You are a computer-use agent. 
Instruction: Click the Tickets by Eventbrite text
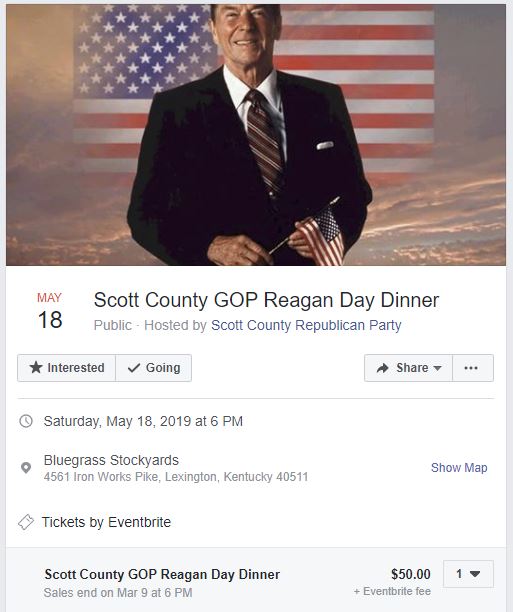[x=106, y=522]
